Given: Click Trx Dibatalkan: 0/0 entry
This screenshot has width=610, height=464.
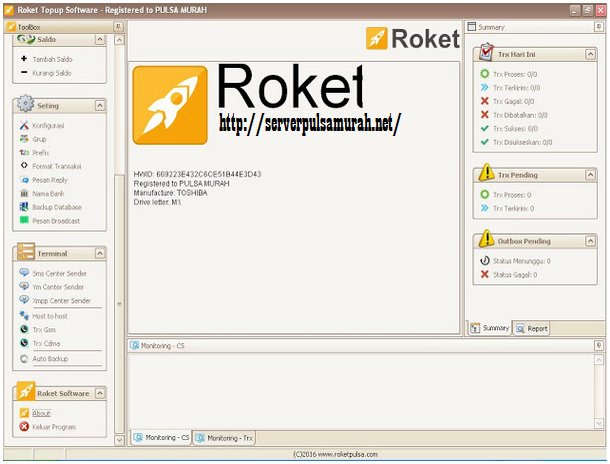Looking at the screenshot, I should [520, 115].
